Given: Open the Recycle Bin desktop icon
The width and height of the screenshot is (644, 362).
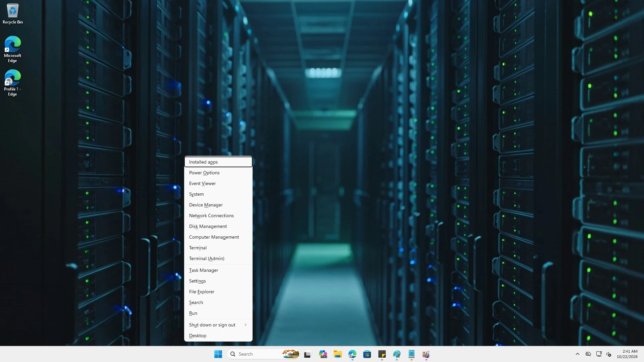Looking at the screenshot, I should tap(13, 13).
